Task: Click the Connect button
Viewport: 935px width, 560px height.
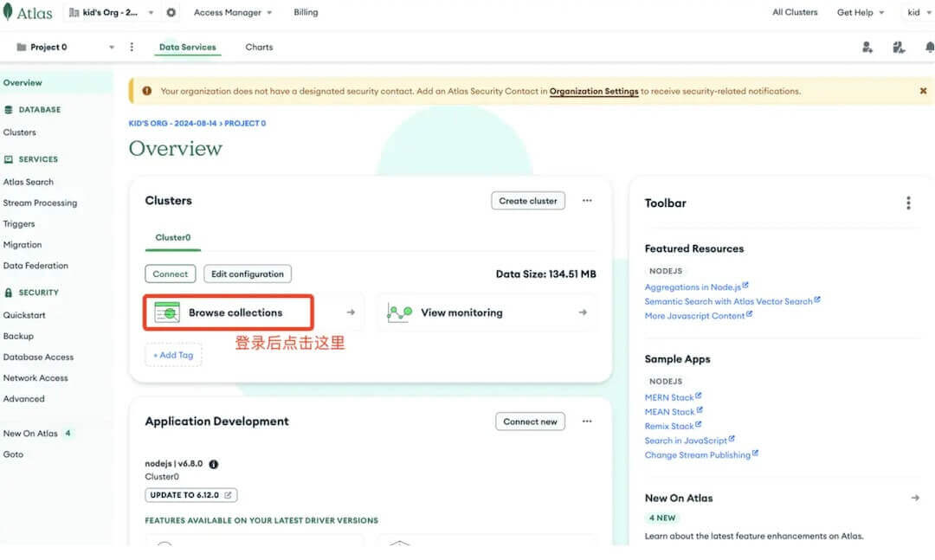Action: tap(170, 274)
